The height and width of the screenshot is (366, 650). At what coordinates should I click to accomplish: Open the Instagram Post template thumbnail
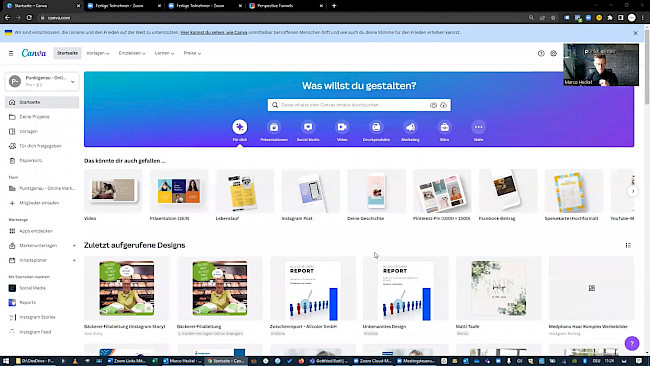coord(310,191)
